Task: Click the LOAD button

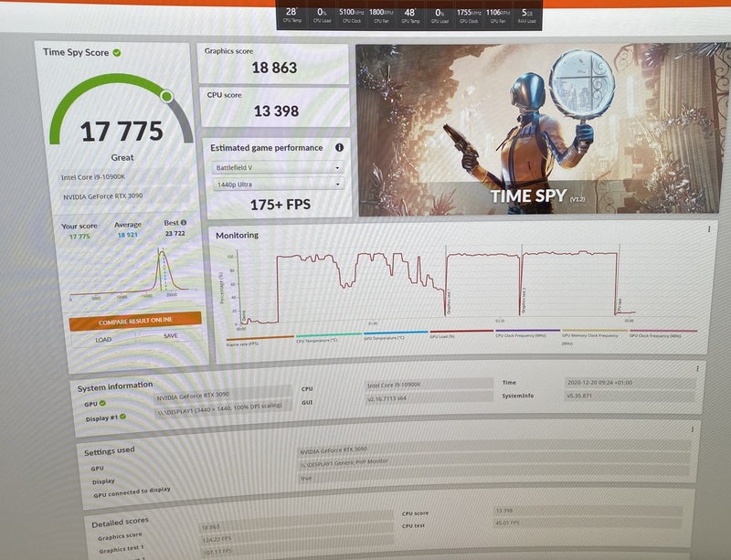Action: coord(103,340)
